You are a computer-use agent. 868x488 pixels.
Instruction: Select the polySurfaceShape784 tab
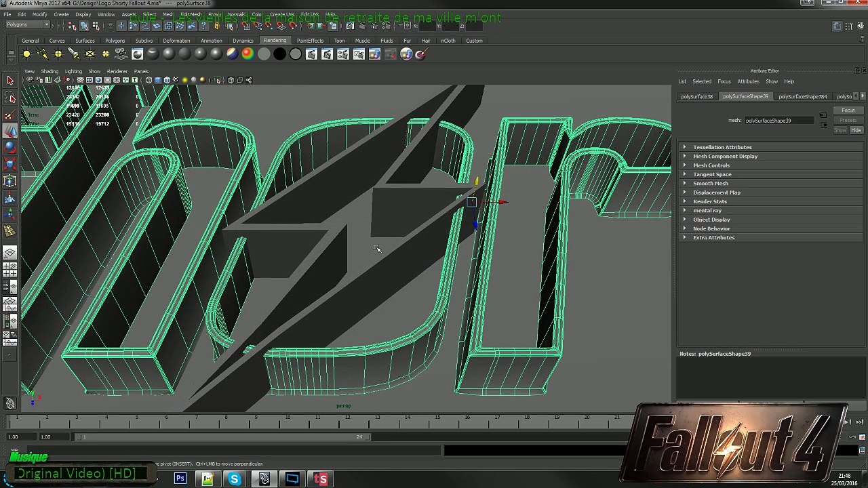tap(803, 97)
